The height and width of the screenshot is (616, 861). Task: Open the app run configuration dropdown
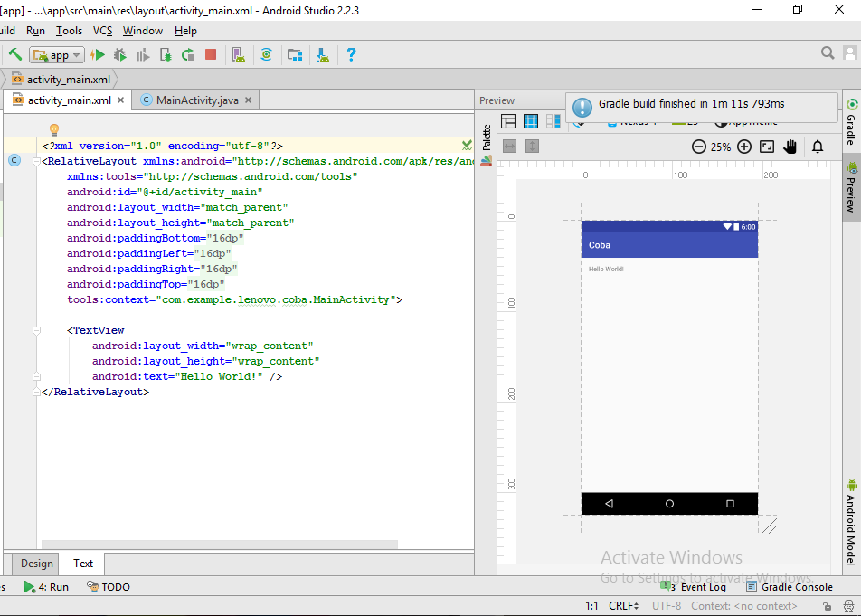(x=57, y=55)
